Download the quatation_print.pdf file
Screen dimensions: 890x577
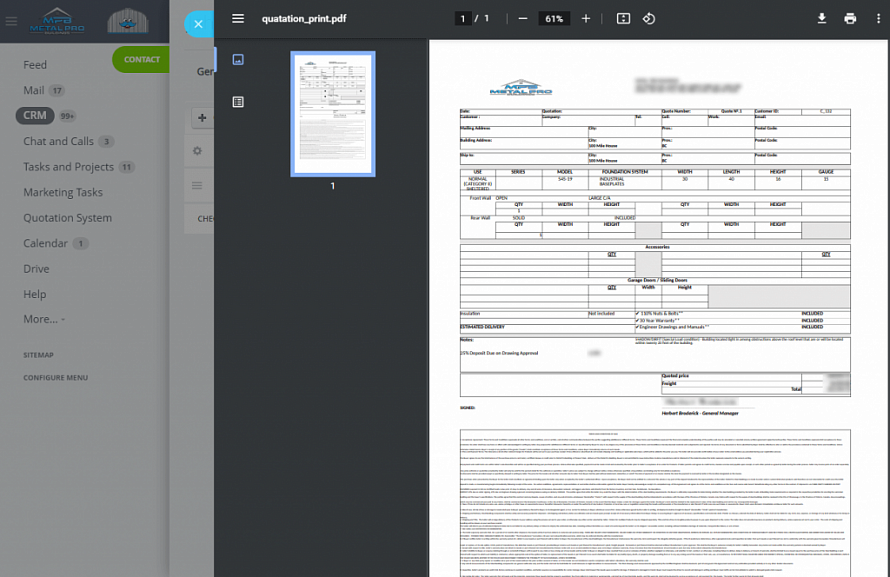click(x=822, y=18)
